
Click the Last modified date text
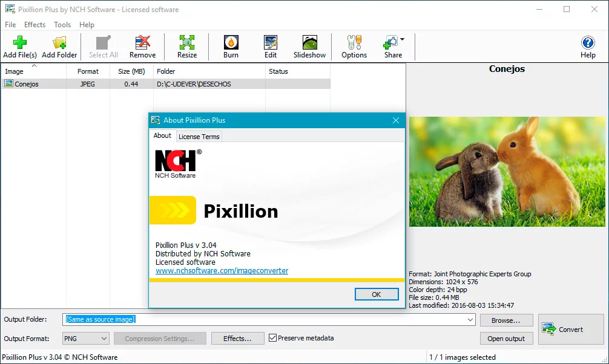(x=461, y=305)
